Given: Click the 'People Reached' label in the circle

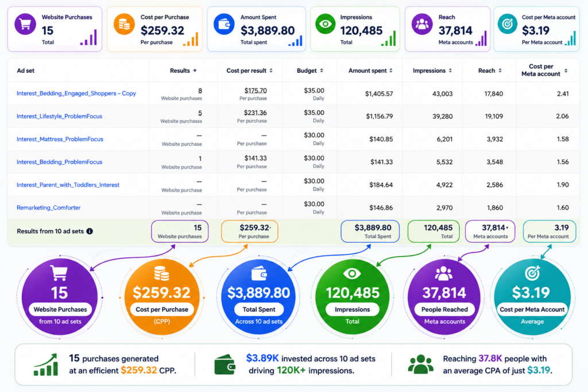Looking at the screenshot, I should coord(444,309).
